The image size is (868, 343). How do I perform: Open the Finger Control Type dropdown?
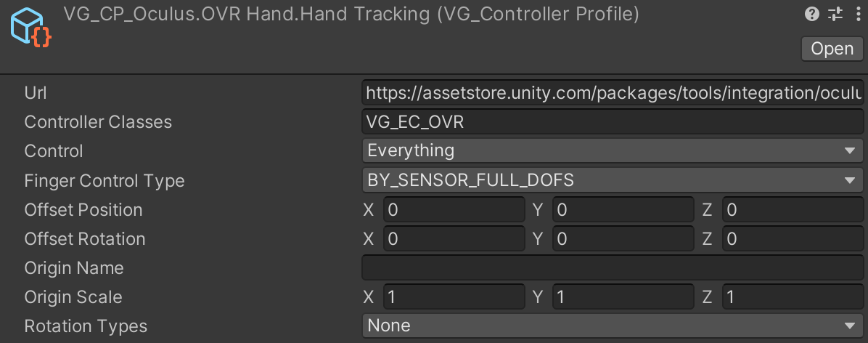click(613, 180)
